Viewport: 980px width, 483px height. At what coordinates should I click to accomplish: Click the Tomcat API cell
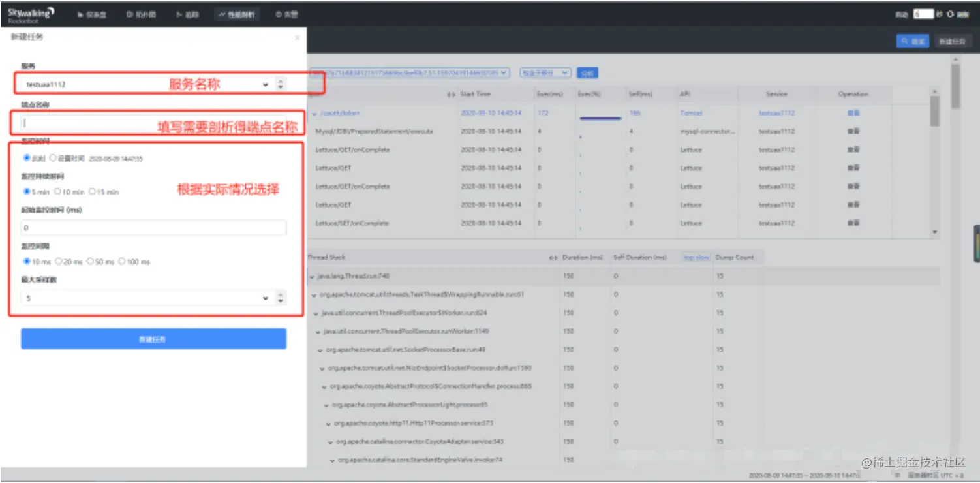691,113
